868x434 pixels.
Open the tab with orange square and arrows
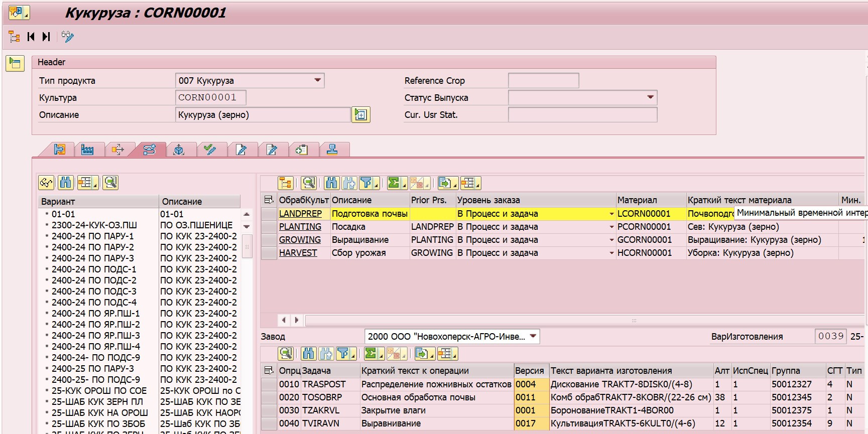(117, 150)
